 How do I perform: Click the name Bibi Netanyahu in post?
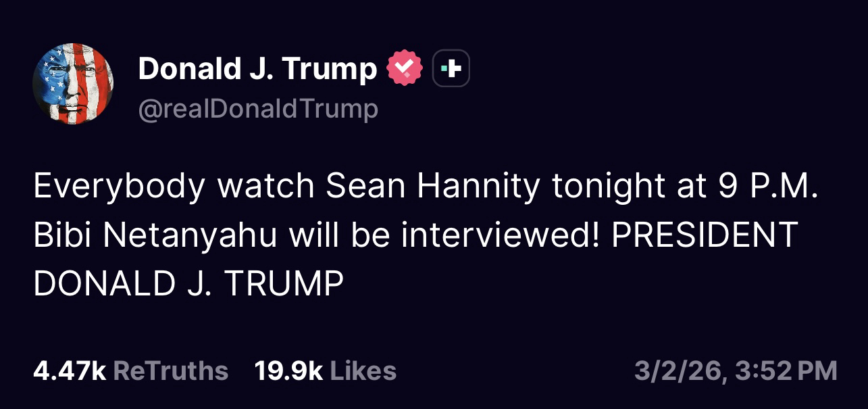coord(156,235)
